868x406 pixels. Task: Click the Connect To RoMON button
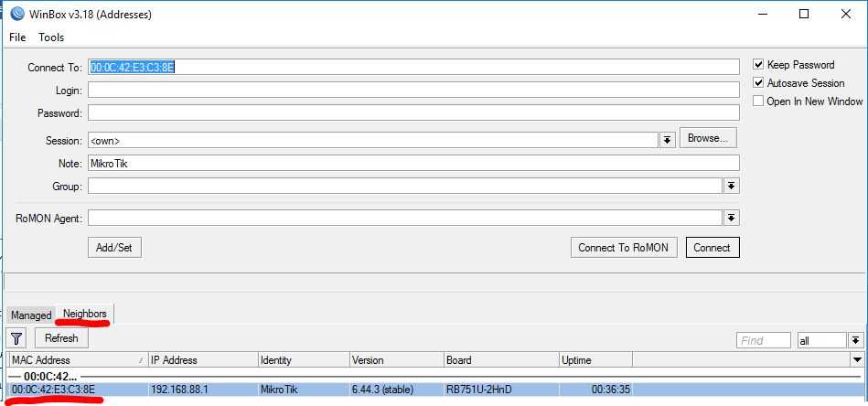(623, 248)
